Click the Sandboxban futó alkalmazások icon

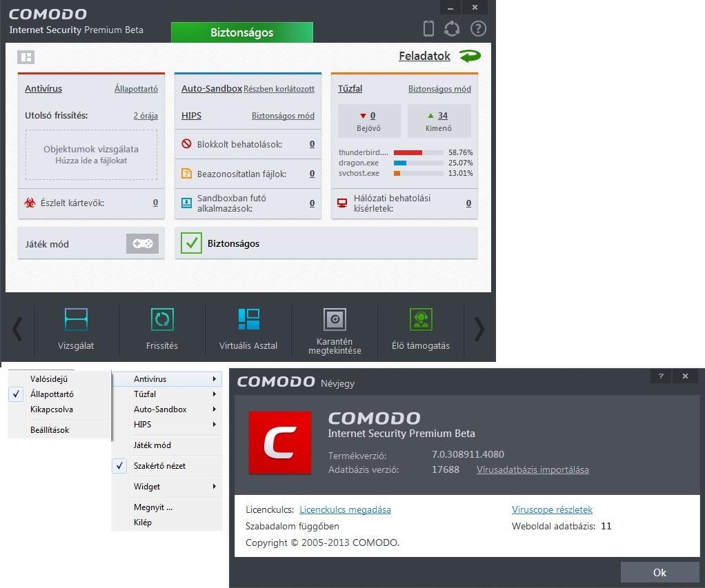[x=186, y=203]
